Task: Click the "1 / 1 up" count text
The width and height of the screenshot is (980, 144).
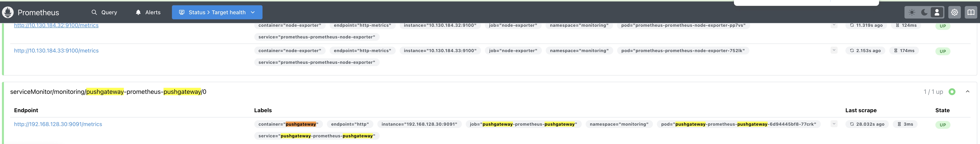Action: click(x=933, y=92)
